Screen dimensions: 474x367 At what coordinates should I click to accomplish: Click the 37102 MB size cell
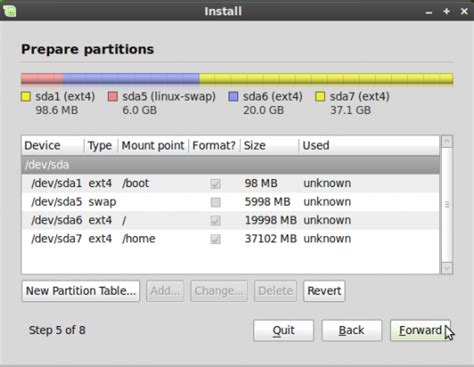coord(271,239)
